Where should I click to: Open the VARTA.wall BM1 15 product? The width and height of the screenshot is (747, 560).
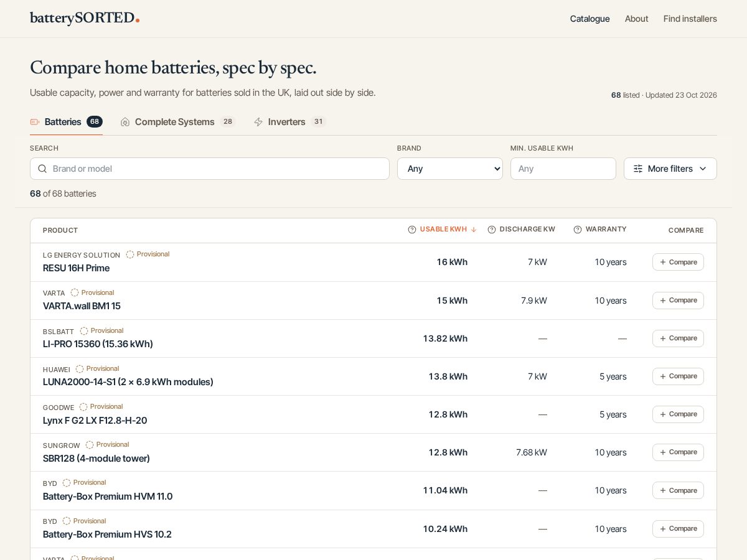[x=82, y=306]
